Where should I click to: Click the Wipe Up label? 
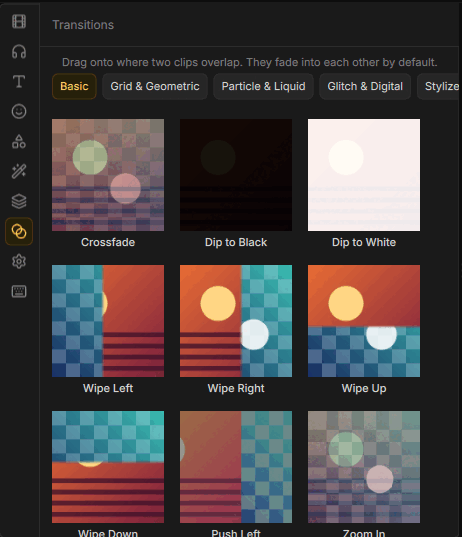[x=364, y=389]
